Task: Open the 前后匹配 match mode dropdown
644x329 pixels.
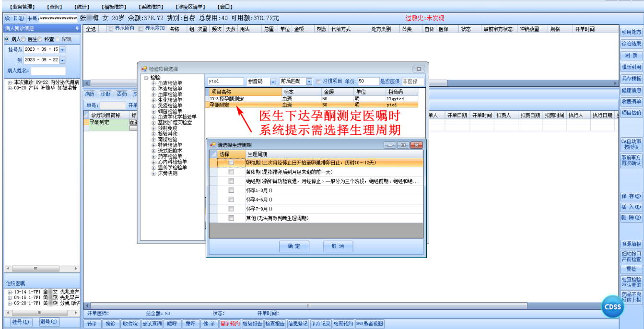Action: 309,82
